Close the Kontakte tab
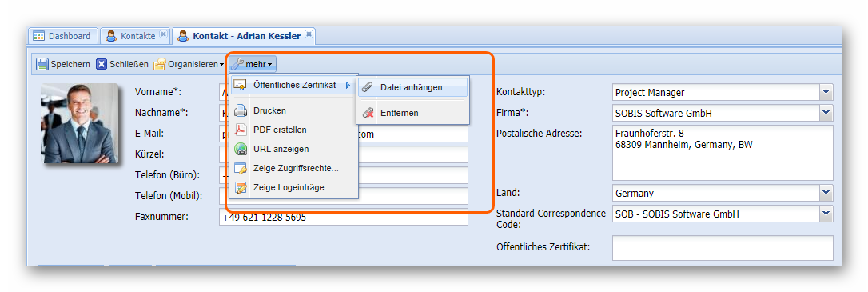The width and height of the screenshot is (868, 292). pyautogui.click(x=163, y=34)
